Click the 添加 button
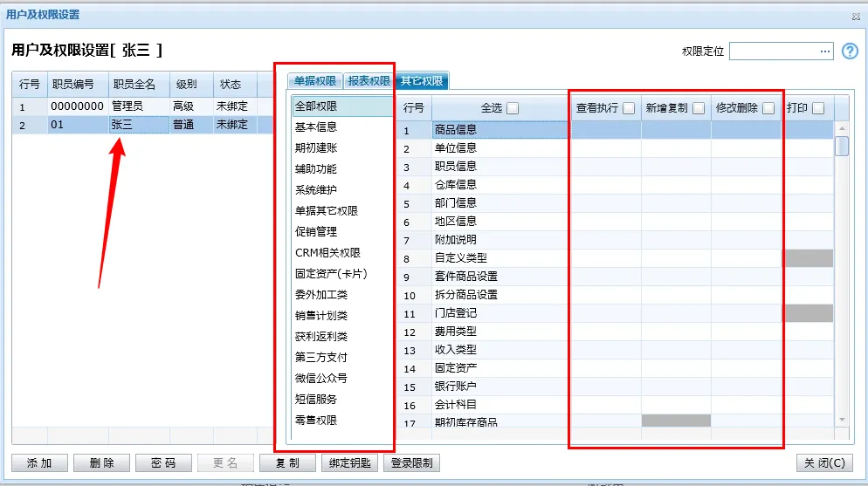The image size is (868, 486). (39, 462)
